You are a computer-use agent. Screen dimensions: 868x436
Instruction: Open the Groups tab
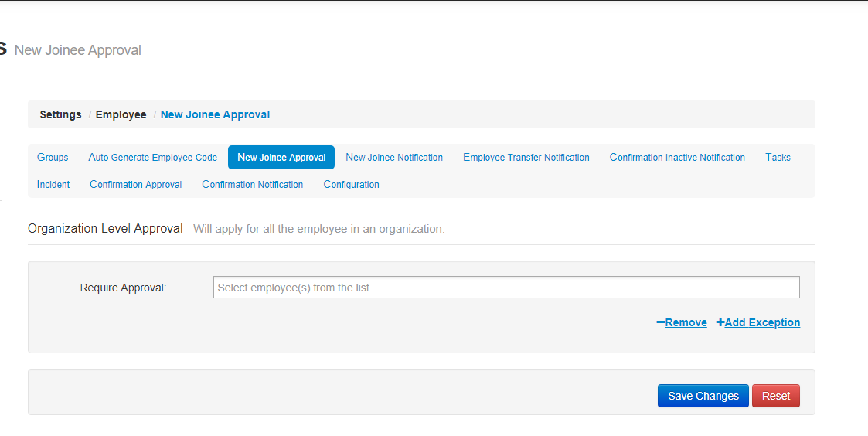click(53, 158)
